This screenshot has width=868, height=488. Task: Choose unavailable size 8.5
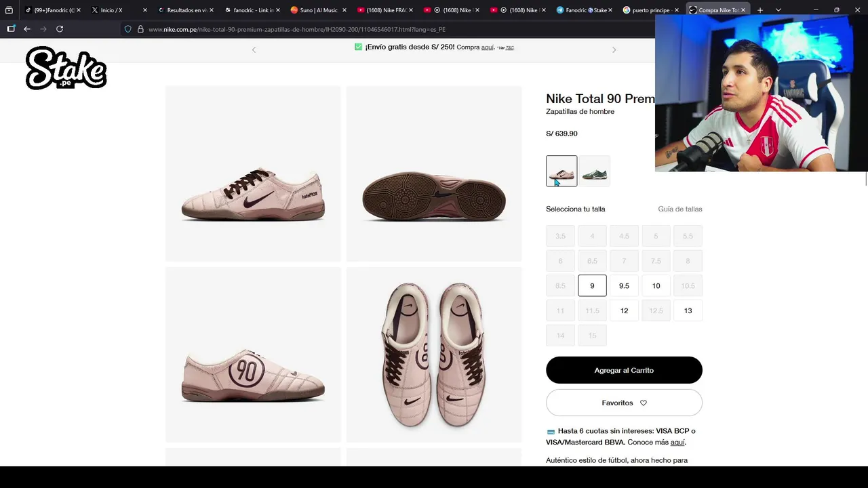[x=560, y=285]
